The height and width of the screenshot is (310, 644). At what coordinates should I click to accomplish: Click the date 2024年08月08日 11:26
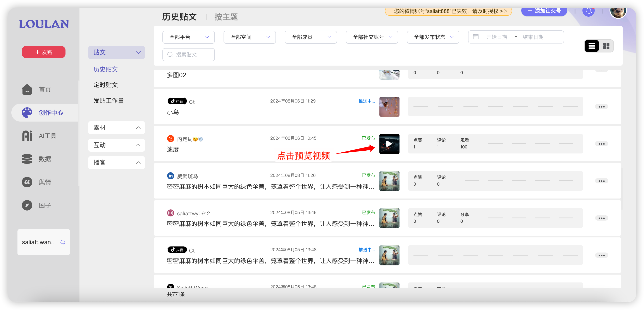click(x=293, y=175)
